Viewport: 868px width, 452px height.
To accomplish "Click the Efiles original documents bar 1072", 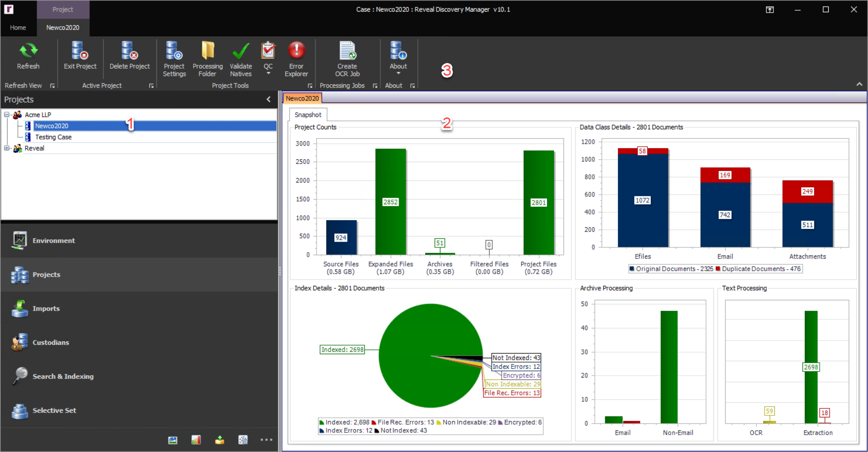I will pyautogui.click(x=643, y=200).
